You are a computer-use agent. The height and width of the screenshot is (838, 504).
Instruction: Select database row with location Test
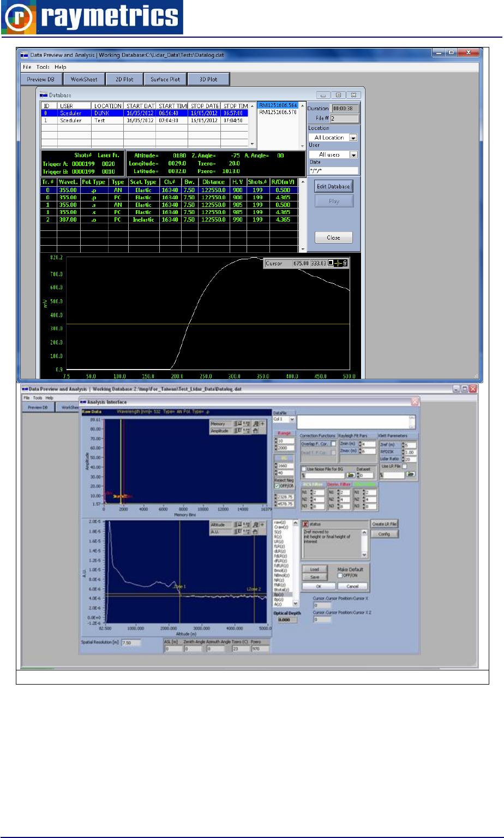coord(145,120)
